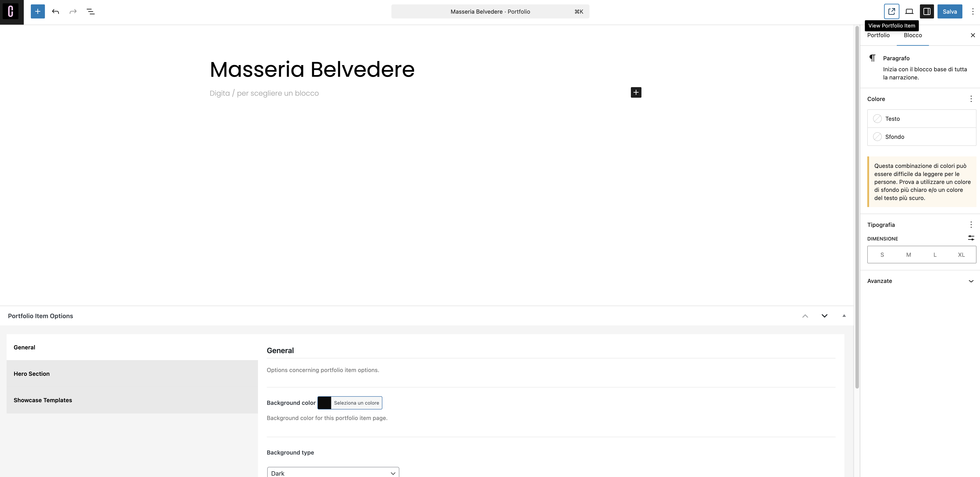This screenshot has height=477, width=980.
Task: Select font size XL
Action: pos(961,255)
